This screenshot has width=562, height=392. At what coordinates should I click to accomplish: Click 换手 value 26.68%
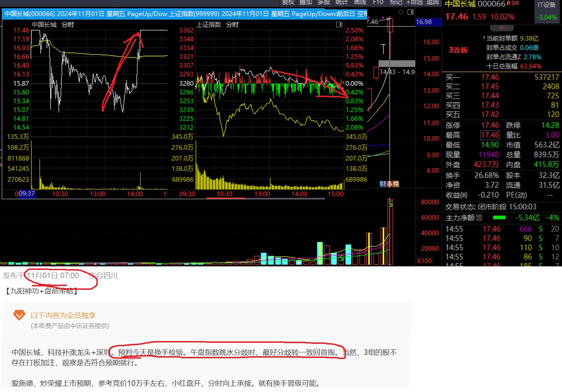(x=487, y=176)
